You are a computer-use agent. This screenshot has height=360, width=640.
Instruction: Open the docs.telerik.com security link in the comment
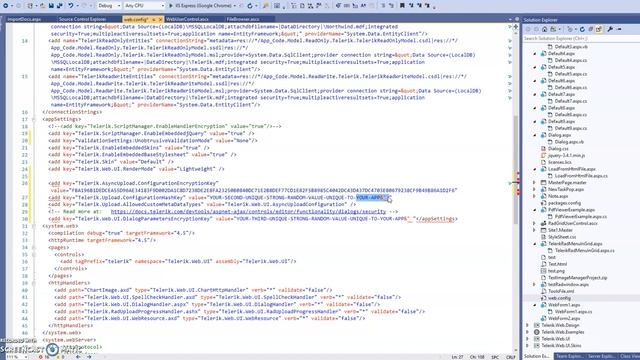click(248, 211)
